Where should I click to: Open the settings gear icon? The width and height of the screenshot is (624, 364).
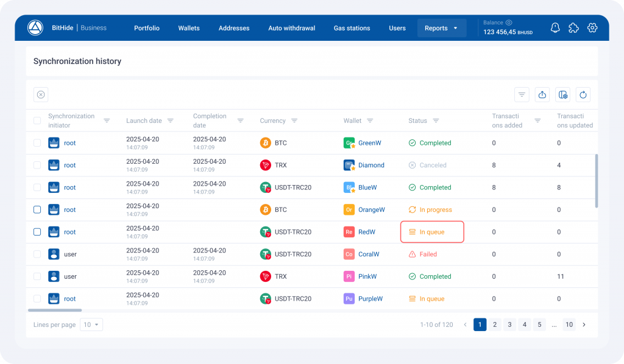592,28
